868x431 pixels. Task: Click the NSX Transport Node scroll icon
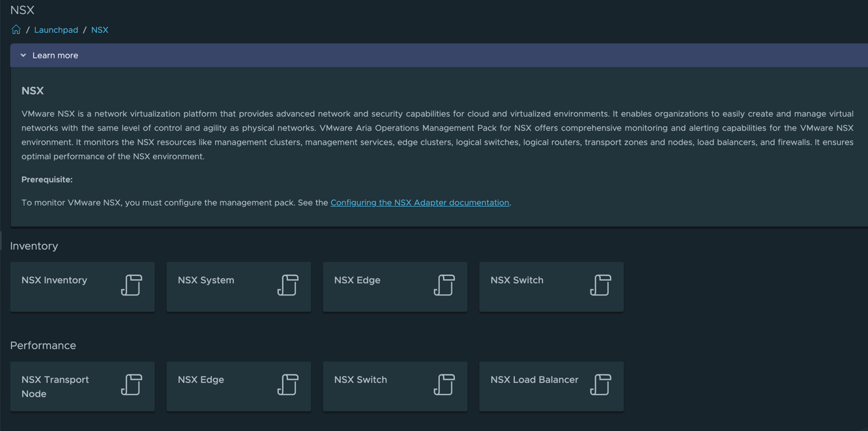tap(131, 385)
